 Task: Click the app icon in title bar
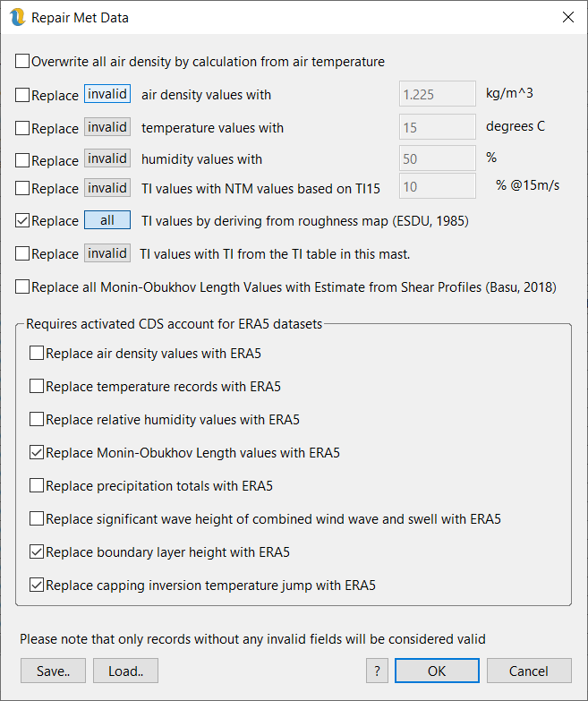click(17, 17)
